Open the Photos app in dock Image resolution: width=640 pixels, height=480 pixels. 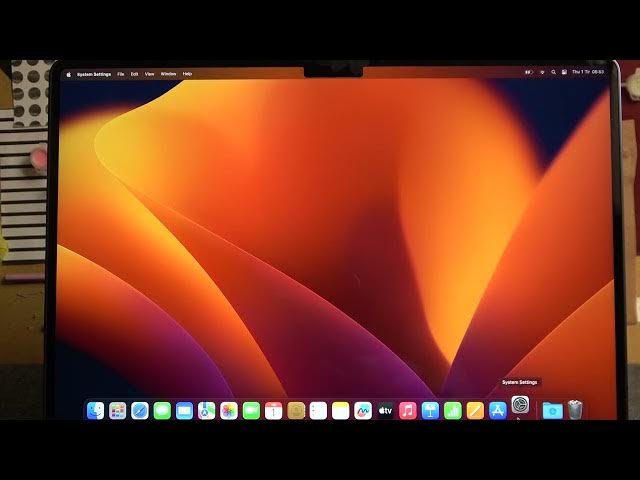coord(229,410)
